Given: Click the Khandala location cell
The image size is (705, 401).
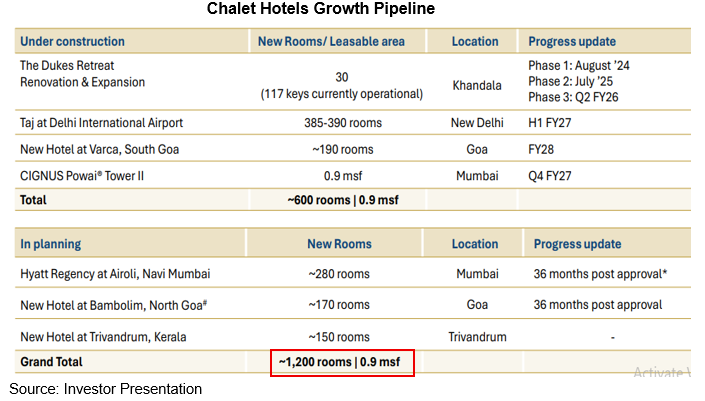Looking at the screenshot, I should (475, 86).
